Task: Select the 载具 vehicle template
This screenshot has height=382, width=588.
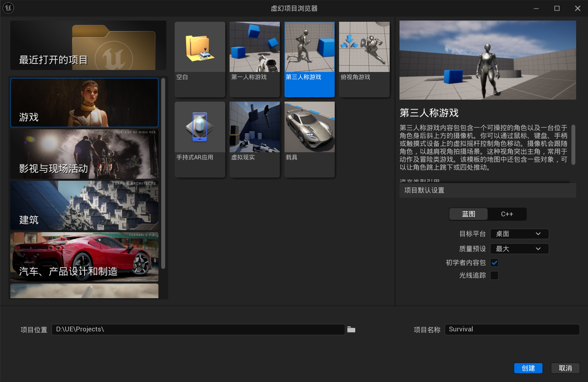Action: click(309, 140)
